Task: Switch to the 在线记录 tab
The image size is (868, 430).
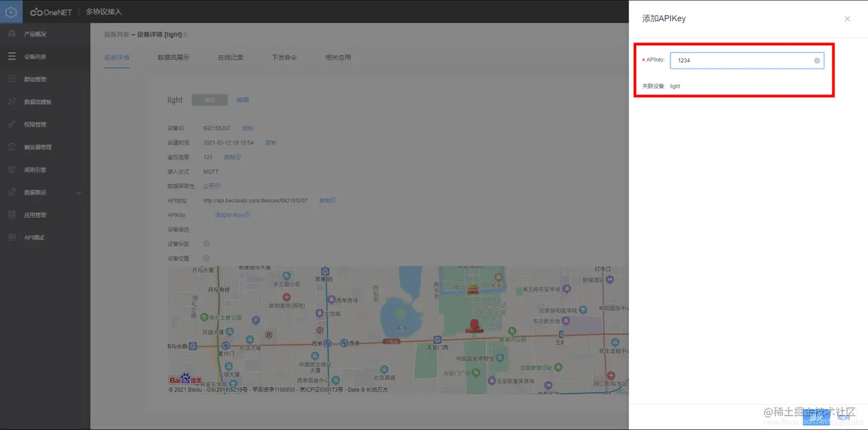Action: (230, 57)
